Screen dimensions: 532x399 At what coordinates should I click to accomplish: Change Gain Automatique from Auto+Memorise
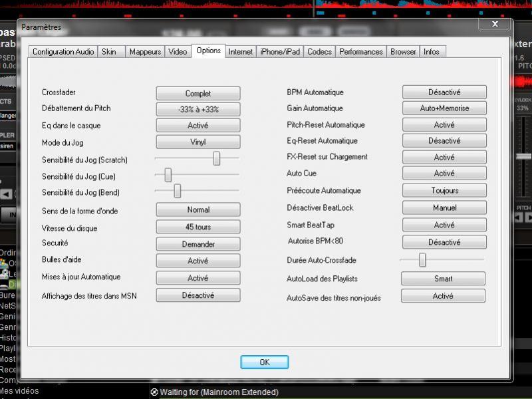pos(444,108)
